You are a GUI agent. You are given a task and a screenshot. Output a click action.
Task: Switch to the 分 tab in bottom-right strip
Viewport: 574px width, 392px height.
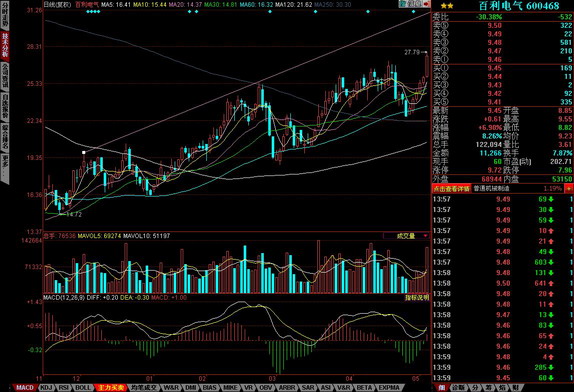point(474,387)
